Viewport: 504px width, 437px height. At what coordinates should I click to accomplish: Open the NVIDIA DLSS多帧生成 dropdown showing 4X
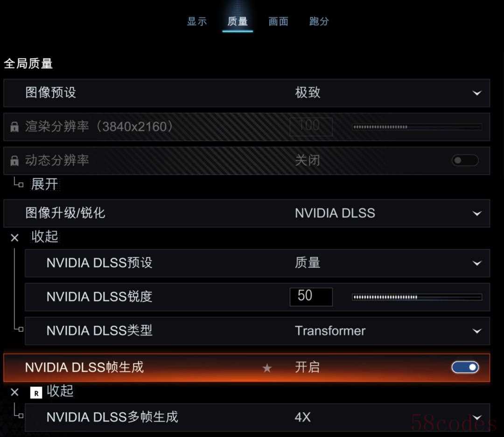258,417
